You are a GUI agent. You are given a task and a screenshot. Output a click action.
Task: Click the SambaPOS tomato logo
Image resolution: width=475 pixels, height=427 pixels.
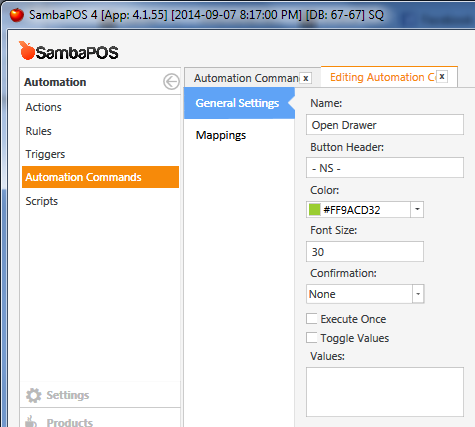click(27, 51)
